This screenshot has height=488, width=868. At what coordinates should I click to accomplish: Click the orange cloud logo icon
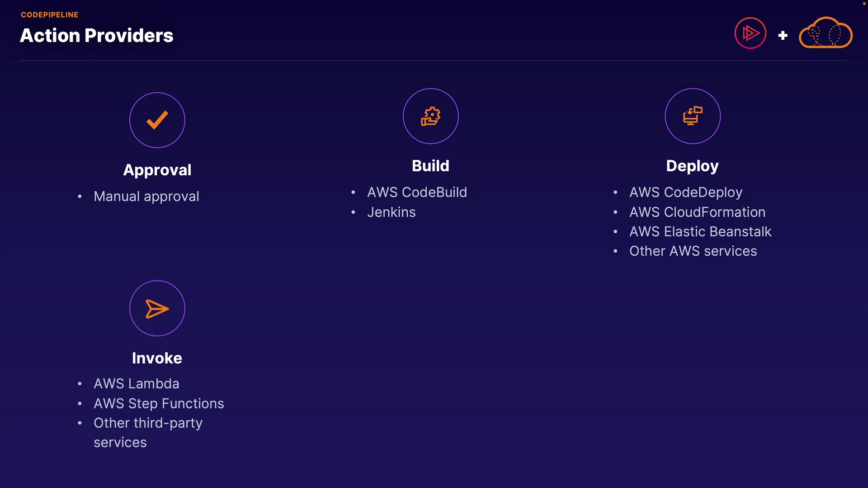826,33
